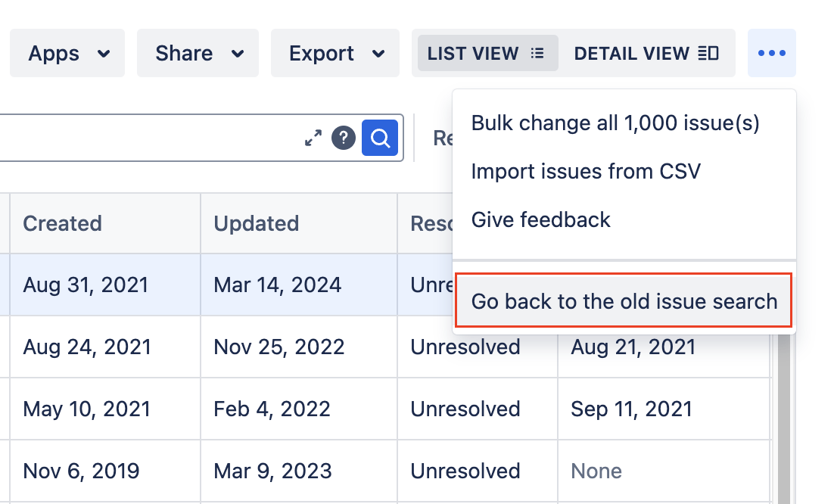834x504 pixels.
Task: Sort by the Created column header
Action: tap(62, 223)
